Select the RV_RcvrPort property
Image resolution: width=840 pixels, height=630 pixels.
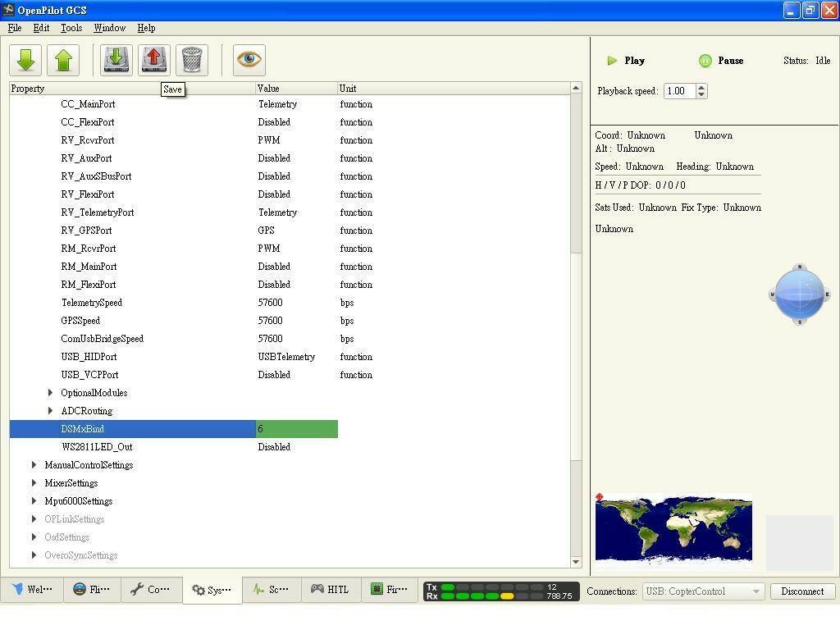pyautogui.click(x=87, y=140)
